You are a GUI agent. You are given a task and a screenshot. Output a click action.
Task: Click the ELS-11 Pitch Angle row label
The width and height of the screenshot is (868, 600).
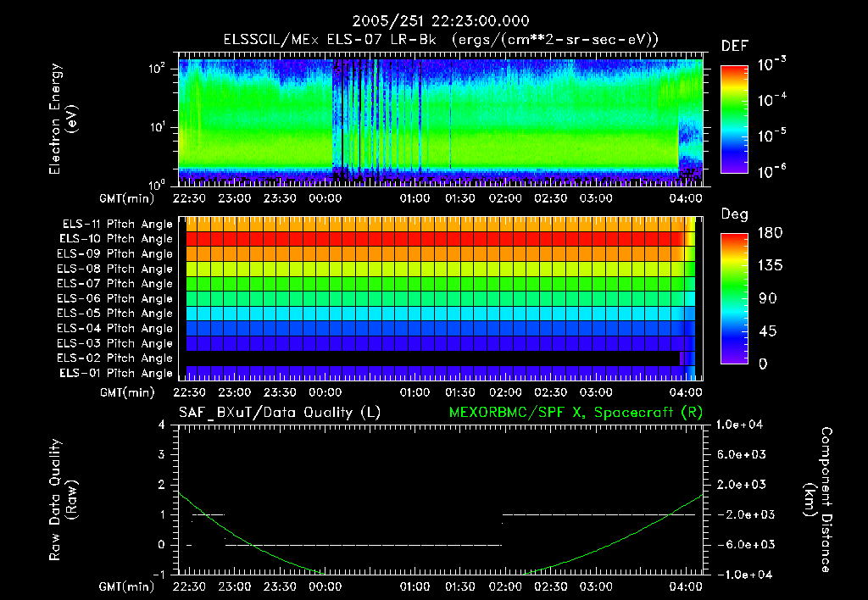tap(117, 225)
